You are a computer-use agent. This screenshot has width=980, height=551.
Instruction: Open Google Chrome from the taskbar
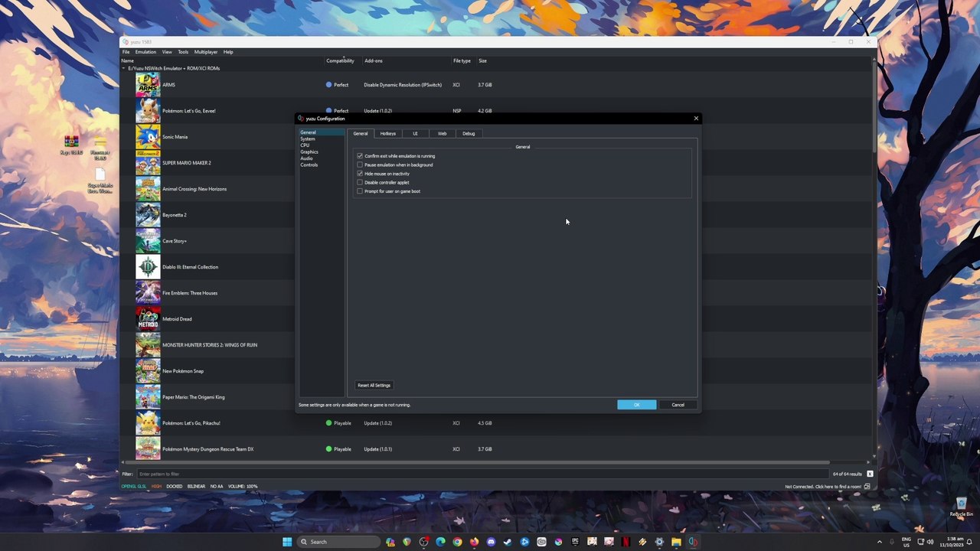(x=457, y=542)
